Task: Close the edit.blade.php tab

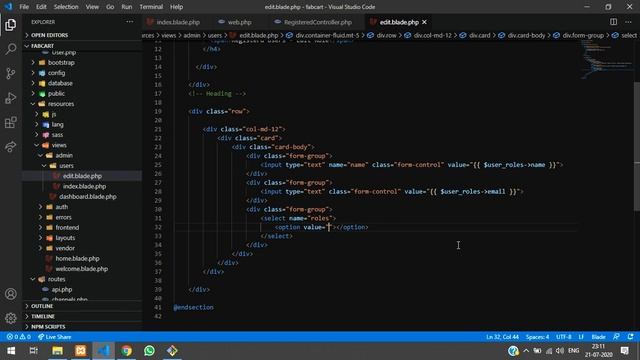Action: [x=424, y=22]
